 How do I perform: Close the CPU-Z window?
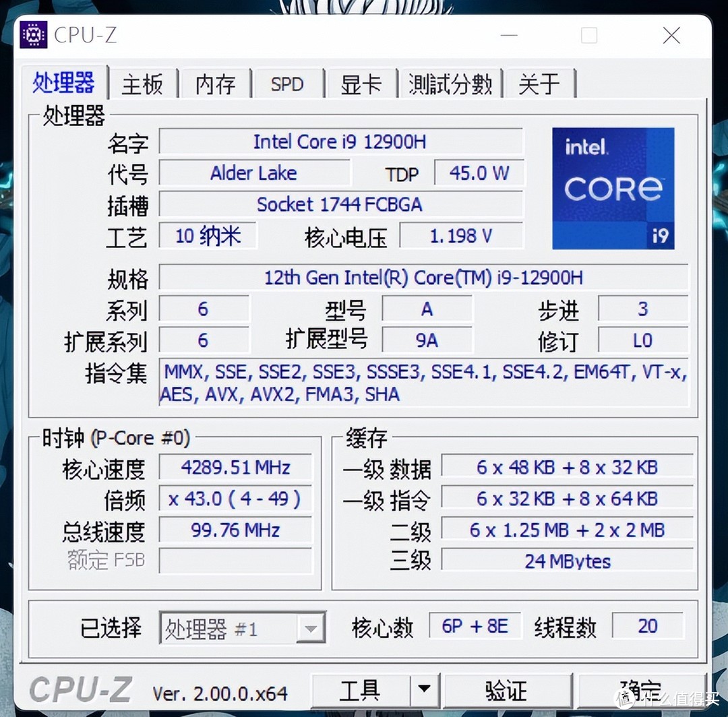click(671, 35)
